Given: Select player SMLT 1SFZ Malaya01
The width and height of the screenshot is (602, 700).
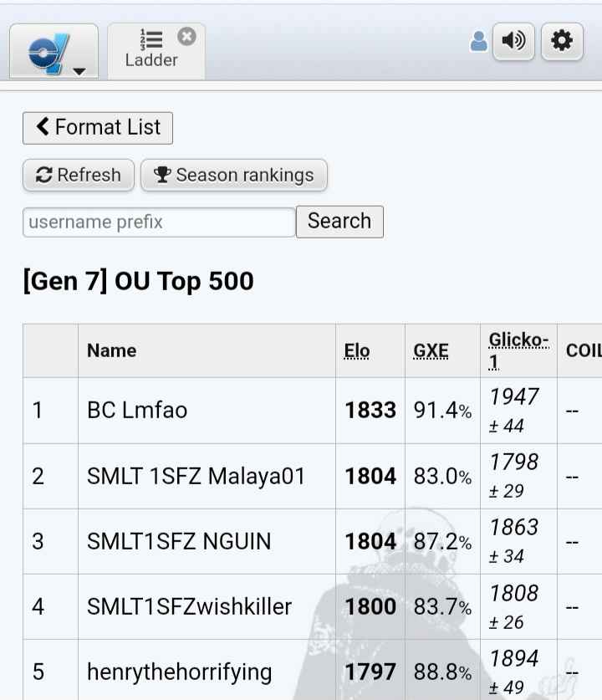Looking at the screenshot, I should click(x=196, y=476).
